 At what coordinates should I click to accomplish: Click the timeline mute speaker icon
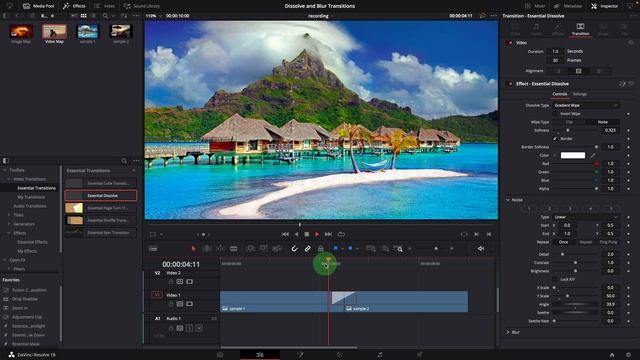coord(481,249)
